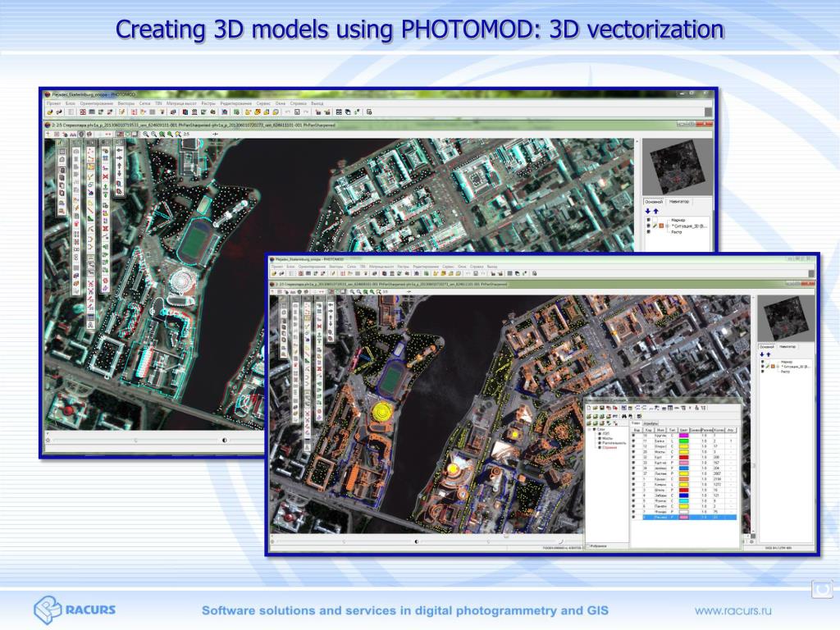Click the first magnifier icon in the front window stereo toolbar
Viewport: 840px width, 630px height.
[x=352, y=292]
